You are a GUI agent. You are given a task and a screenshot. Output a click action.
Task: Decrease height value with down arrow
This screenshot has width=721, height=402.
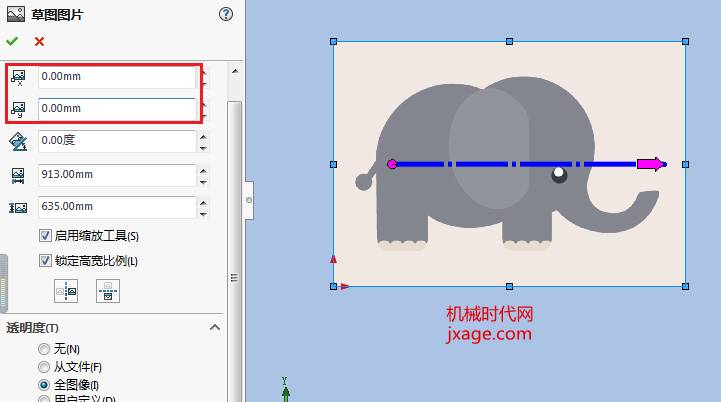pos(203,213)
